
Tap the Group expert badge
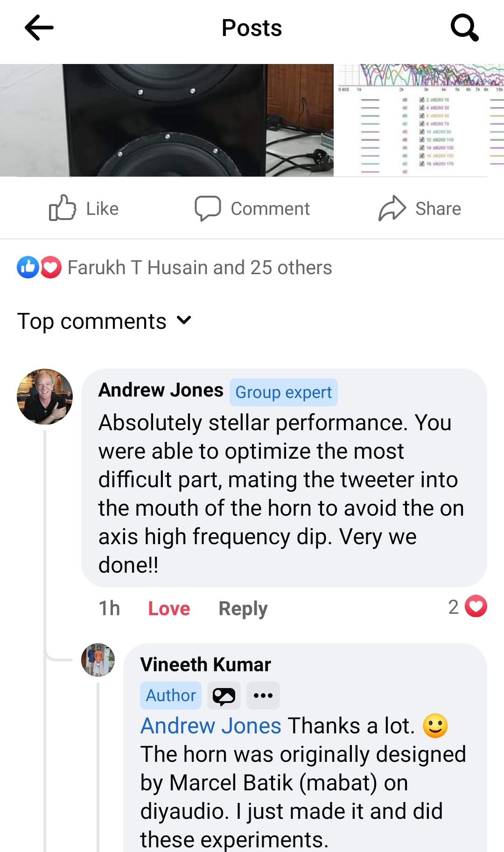[x=284, y=392]
